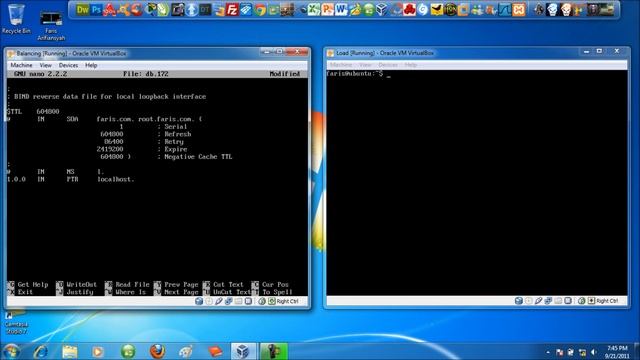The image size is (640, 360).
Task: Launch XAMPP from the top dock
Action: click(x=519, y=9)
